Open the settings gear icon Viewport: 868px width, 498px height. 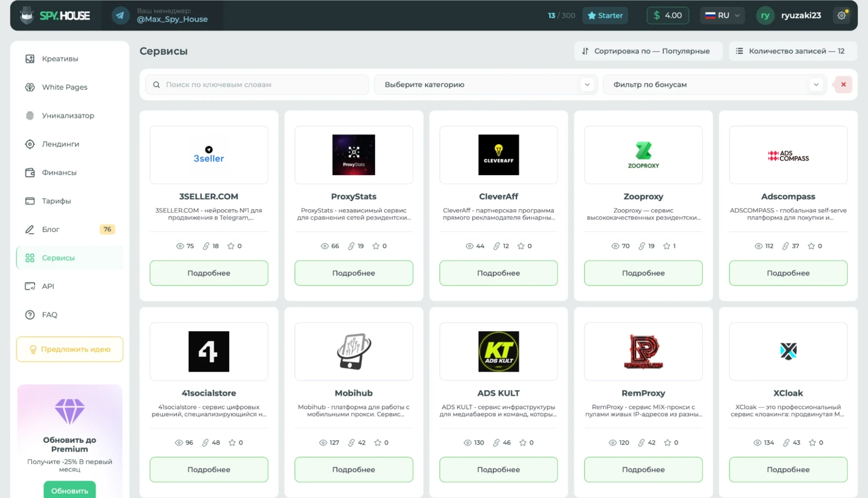[841, 15]
